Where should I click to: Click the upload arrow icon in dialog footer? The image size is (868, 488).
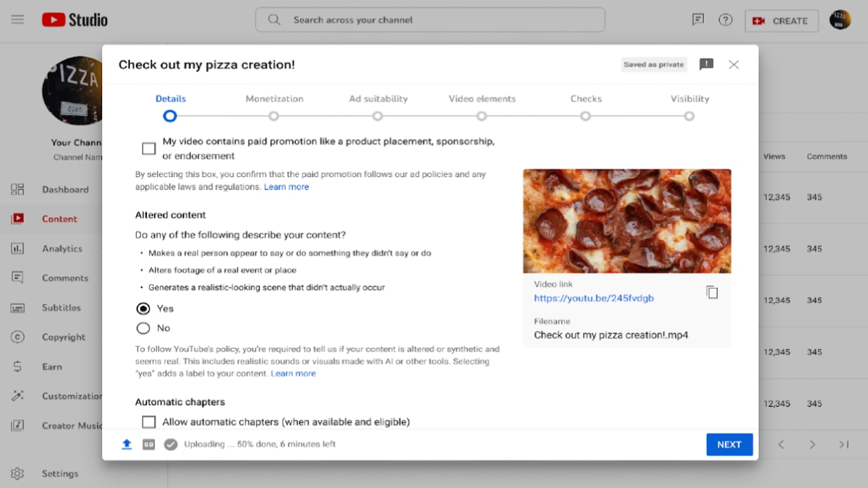coord(127,445)
